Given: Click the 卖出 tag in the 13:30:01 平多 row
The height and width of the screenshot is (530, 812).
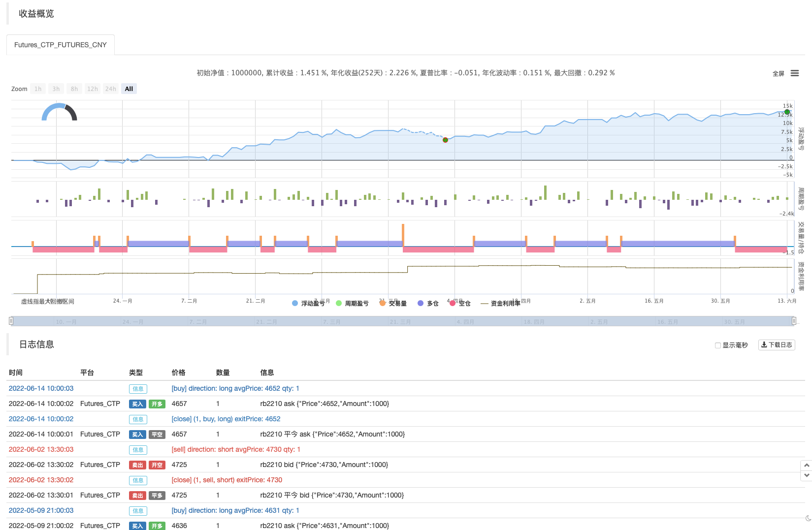Looking at the screenshot, I should click(x=137, y=496).
